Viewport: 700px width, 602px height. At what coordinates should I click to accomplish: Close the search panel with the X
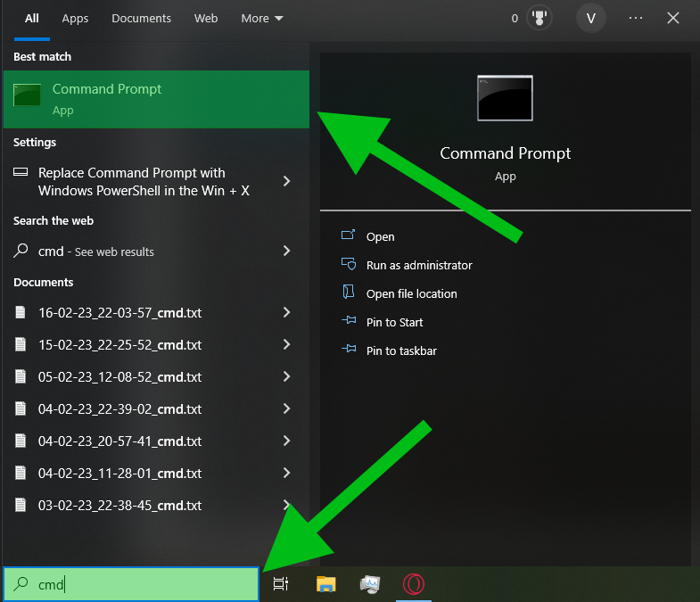[x=672, y=18]
